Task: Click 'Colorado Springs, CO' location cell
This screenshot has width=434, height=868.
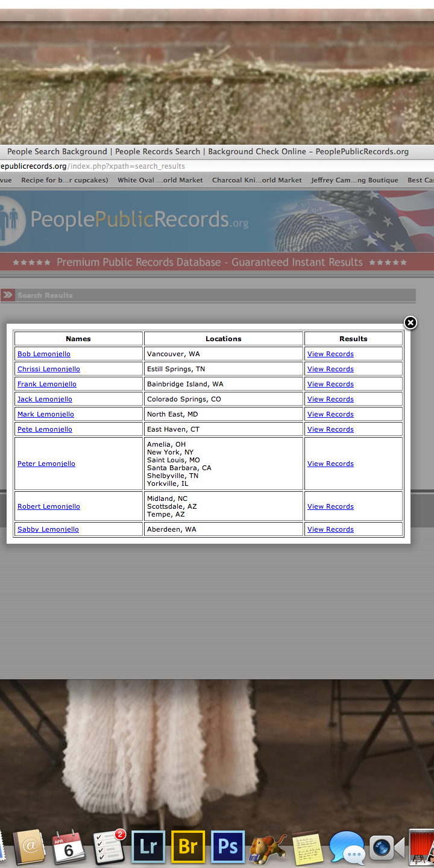Action: click(x=224, y=399)
